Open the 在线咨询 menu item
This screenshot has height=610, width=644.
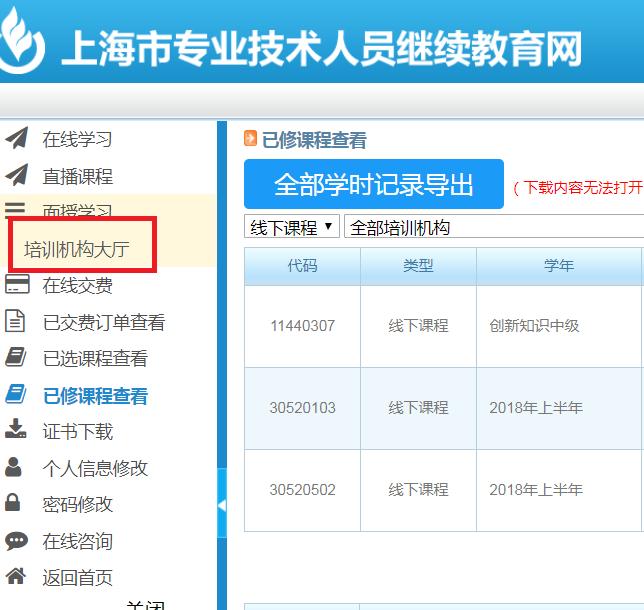tap(78, 541)
